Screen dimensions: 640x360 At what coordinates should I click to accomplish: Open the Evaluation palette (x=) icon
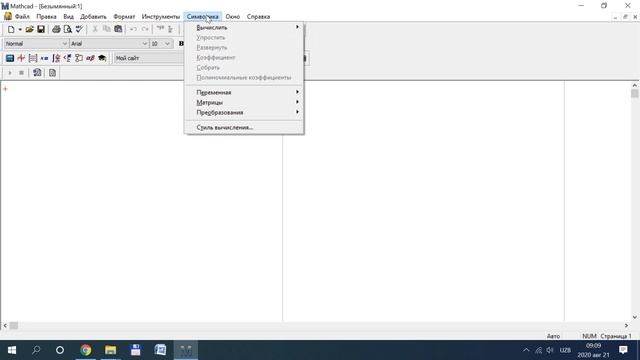point(44,58)
